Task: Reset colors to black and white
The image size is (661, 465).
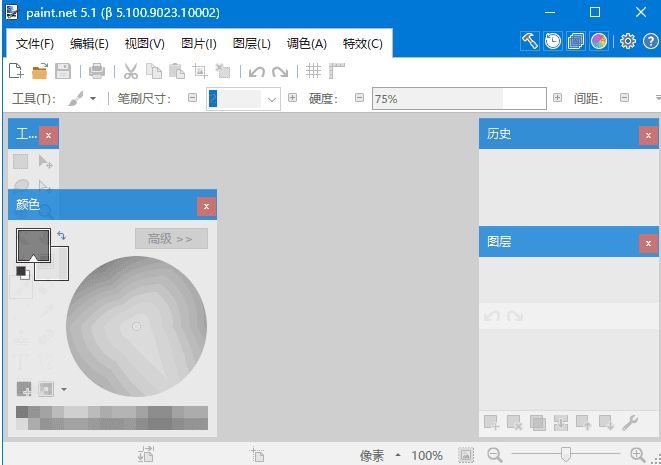Action: (x=22, y=273)
